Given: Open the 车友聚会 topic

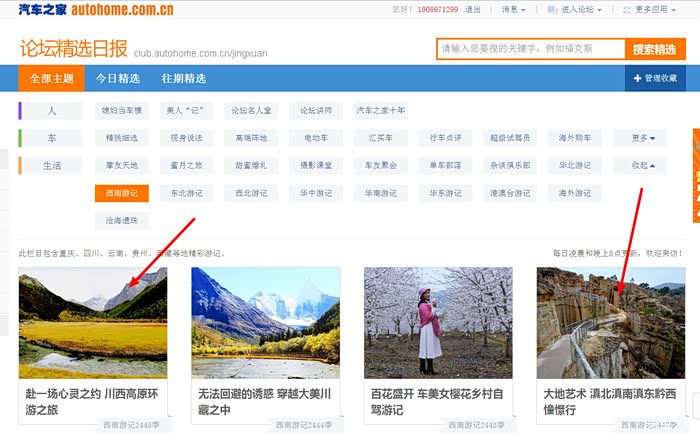Looking at the screenshot, I should (x=381, y=166).
